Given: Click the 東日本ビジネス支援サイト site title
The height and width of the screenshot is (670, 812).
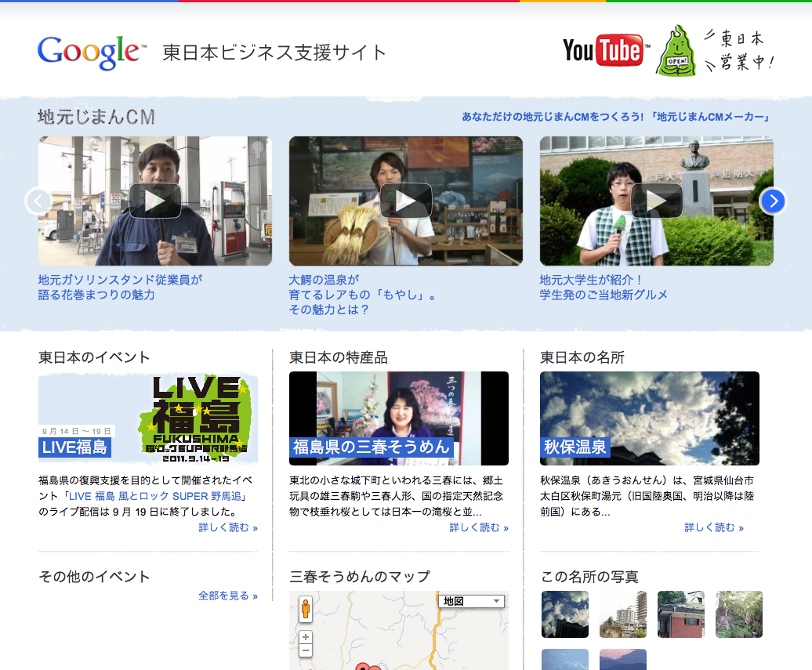Looking at the screenshot, I should coord(274,53).
